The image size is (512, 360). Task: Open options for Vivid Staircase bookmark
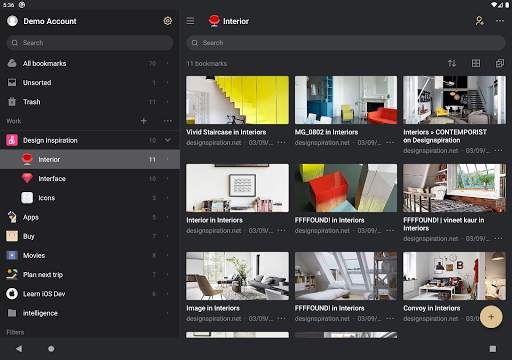tap(282, 143)
